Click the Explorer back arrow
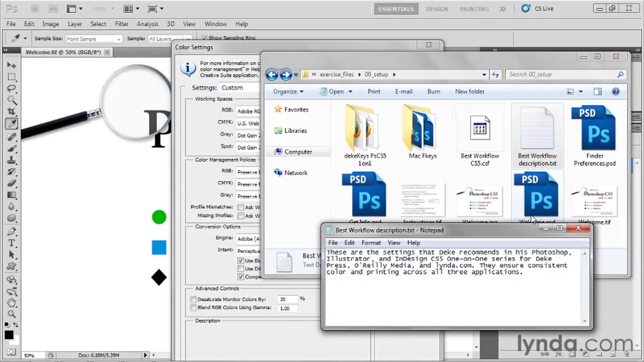Image resolution: width=644 pixels, height=362 pixels. pos(272,74)
